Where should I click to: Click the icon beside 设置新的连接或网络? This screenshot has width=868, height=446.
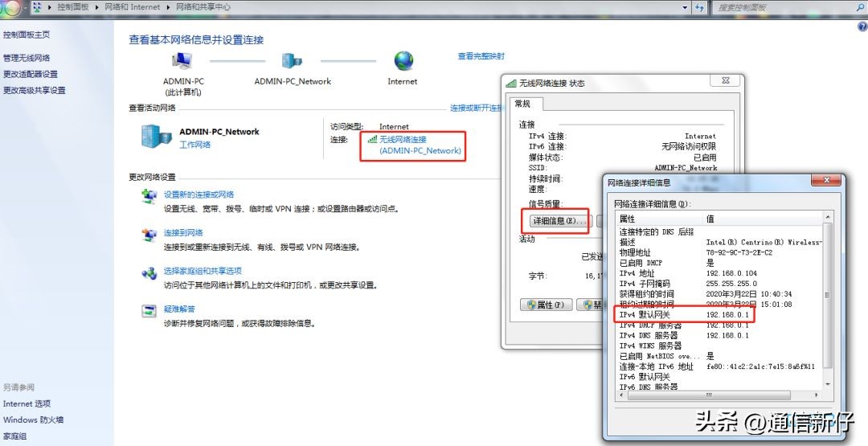click(x=149, y=196)
